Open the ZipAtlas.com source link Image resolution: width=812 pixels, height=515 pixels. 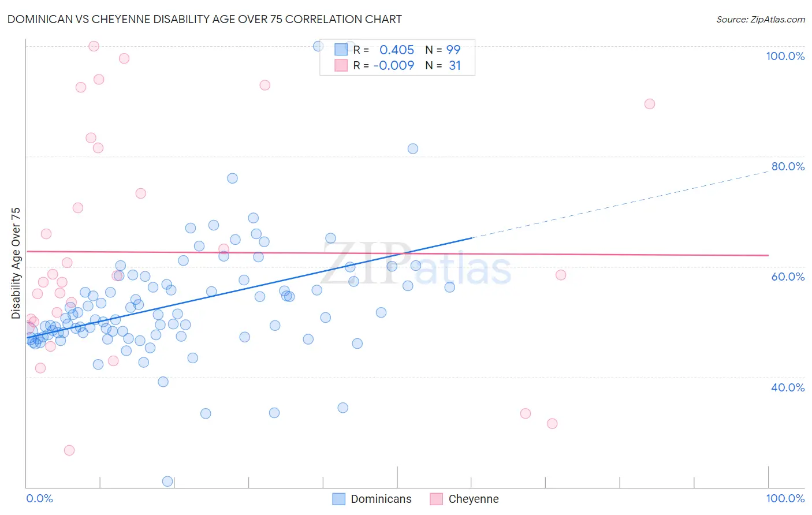click(761, 20)
